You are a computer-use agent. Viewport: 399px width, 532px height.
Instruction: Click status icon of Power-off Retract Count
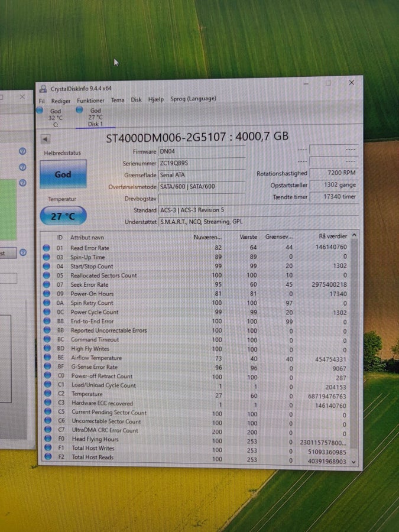(x=47, y=375)
